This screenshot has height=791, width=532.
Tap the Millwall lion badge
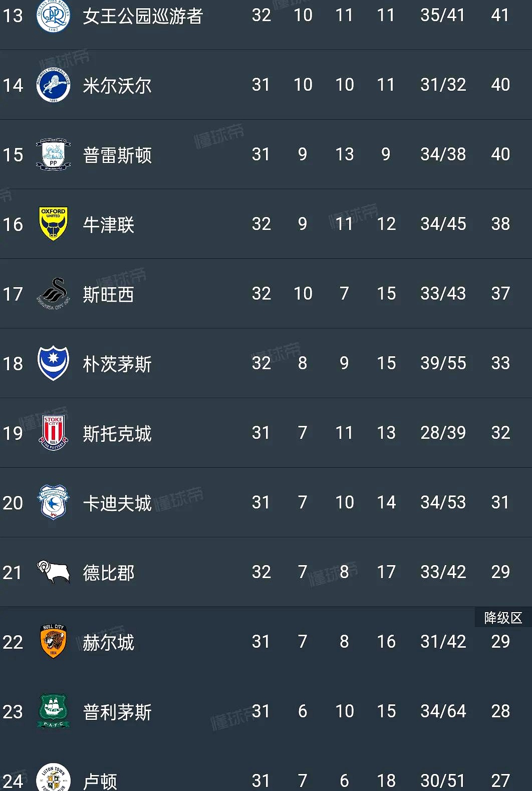click(x=53, y=85)
